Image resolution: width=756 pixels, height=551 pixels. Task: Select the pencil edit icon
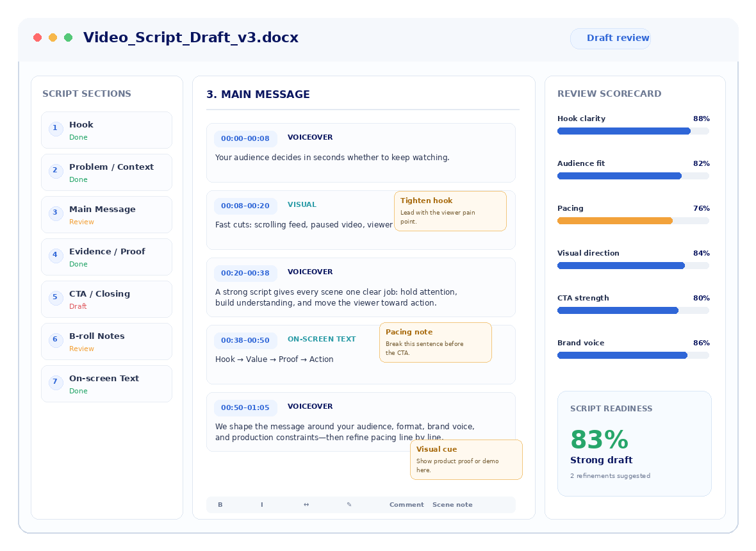click(349, 505)
